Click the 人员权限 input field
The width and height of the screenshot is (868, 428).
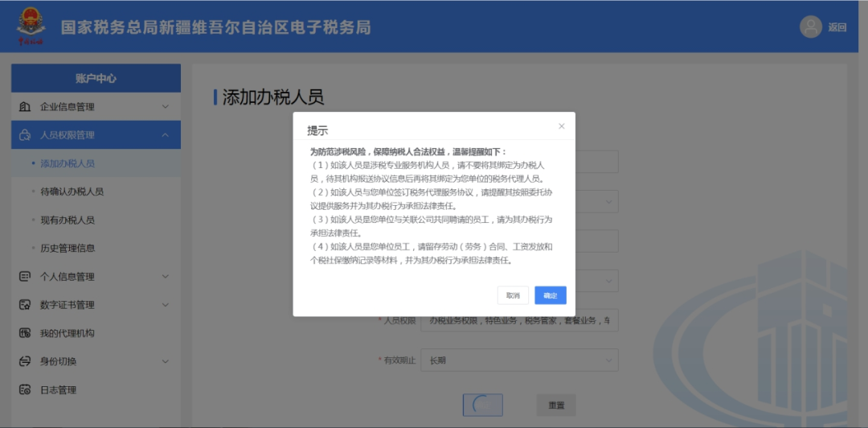click(x=519, y=320)
